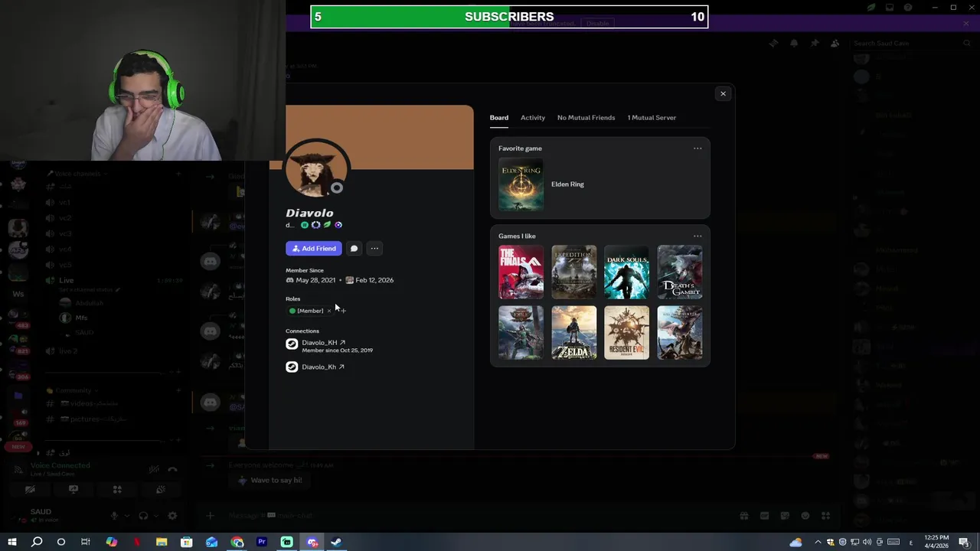Switch to the Board tab
This screenshot has width=980, height=551.
coord(499,118)
